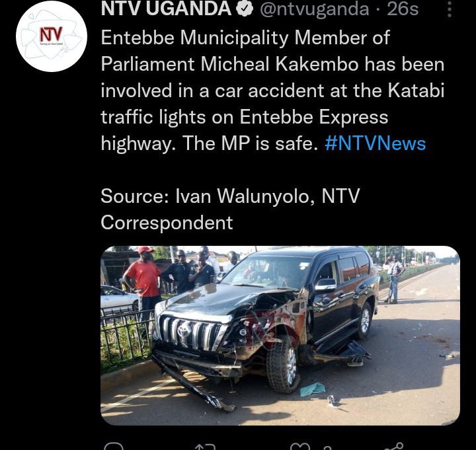Click the detached bumper in the photo
This screenshot has width=476, height=450.
point(193,385)
